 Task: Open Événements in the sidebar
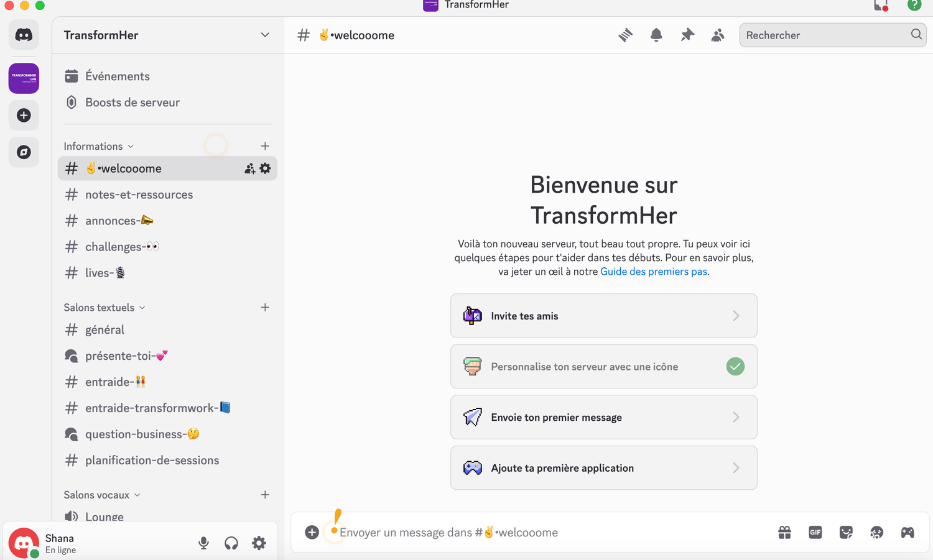[x=167, y=76]
